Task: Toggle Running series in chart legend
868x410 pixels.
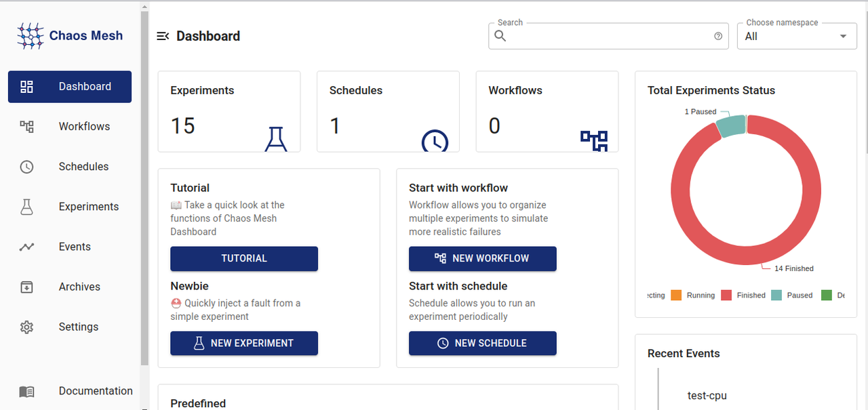Action: click(x=692, y=295)
